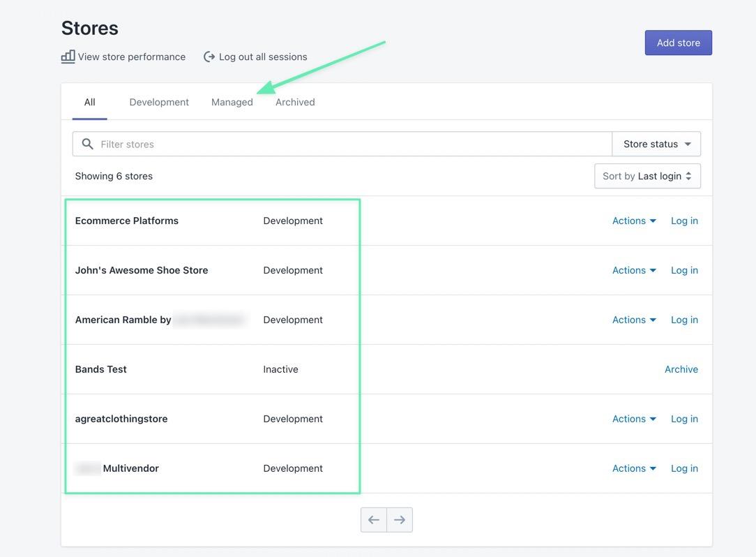This screenshot has height=557, width=756.
Task: Switch to the Managed tab
Action: tap(232, 102)
